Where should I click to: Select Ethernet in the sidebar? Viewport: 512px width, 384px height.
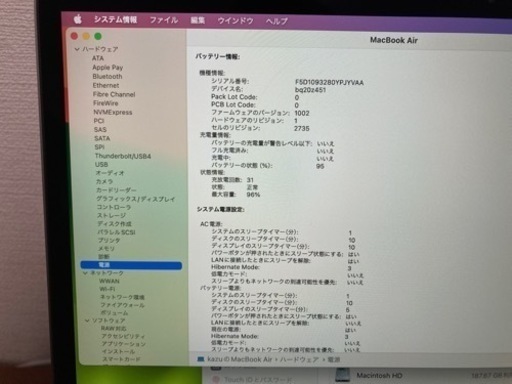click(x=106, y=85)
